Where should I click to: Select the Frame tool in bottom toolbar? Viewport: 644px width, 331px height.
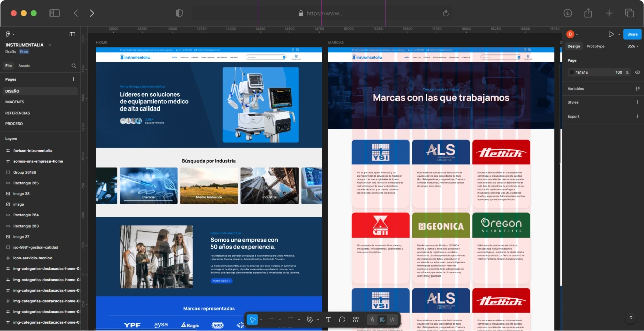(271, 320)
